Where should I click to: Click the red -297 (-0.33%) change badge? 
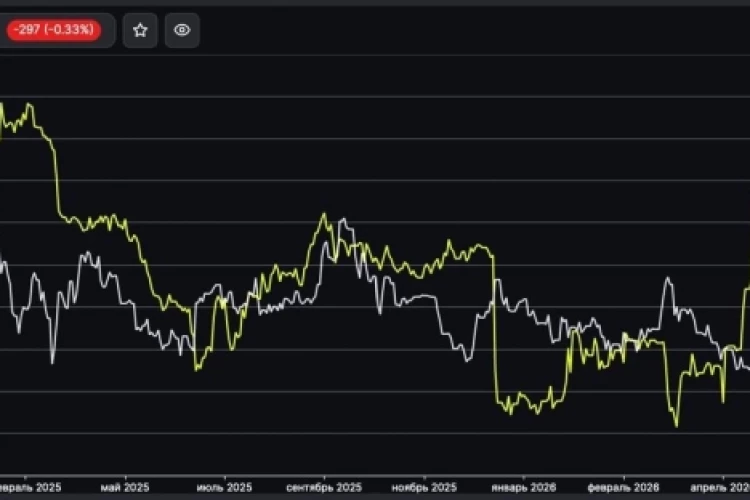tap(54, 30)
